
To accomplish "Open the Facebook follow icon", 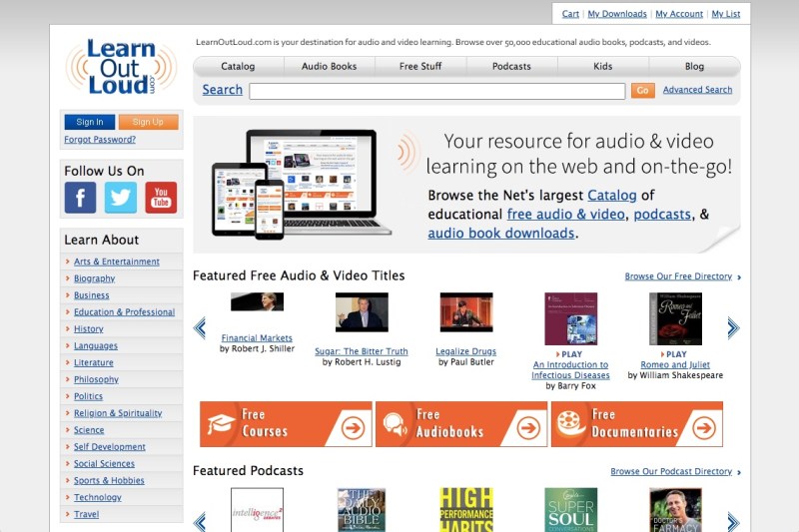I will 80,198.
